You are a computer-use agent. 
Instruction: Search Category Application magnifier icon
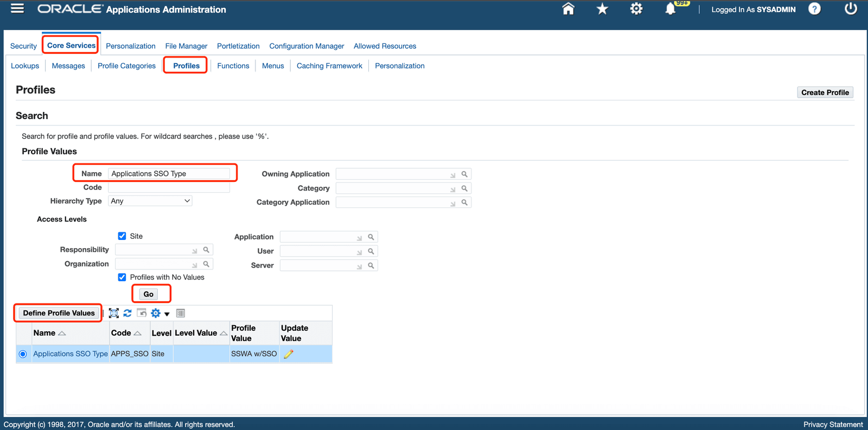pyautogui.click(x=464, y=203)
